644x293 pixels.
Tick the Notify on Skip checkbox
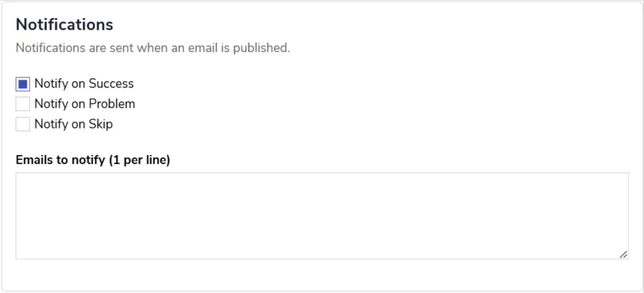pos(23,124)
